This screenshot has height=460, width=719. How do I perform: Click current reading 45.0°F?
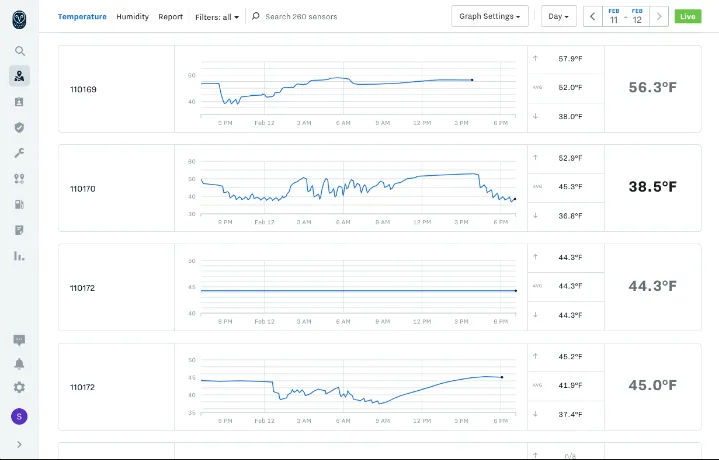coord(653,385)
